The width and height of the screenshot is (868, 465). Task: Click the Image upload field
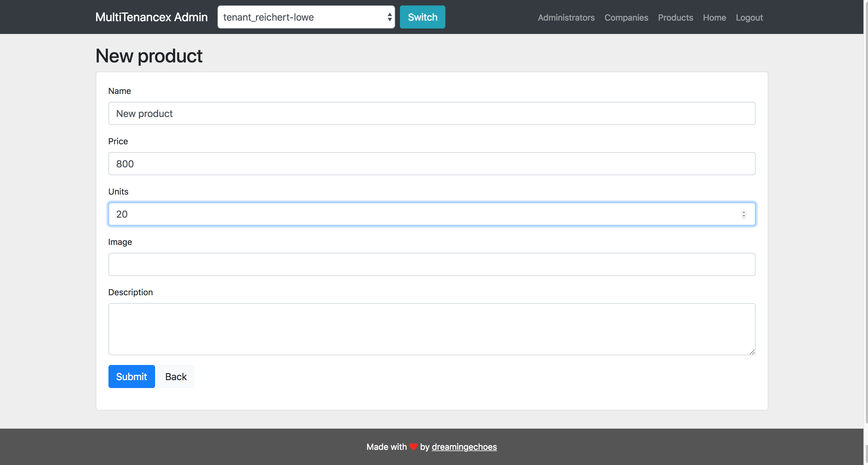tap(432, 264)
